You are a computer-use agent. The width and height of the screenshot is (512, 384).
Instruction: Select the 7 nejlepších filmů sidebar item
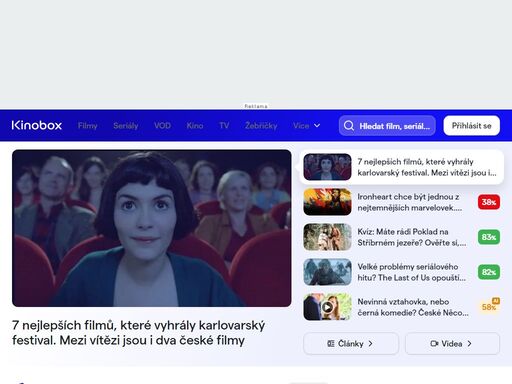(402, 167)
